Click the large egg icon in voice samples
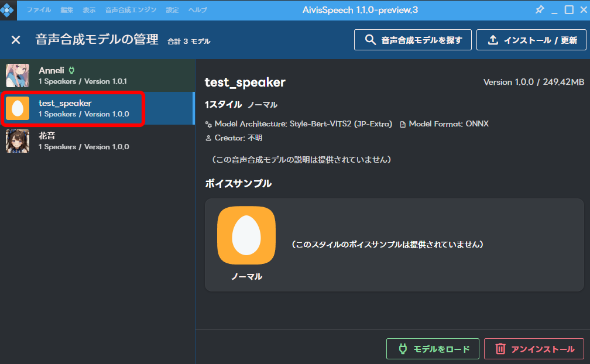590x364 pixels. pos(246,235)
